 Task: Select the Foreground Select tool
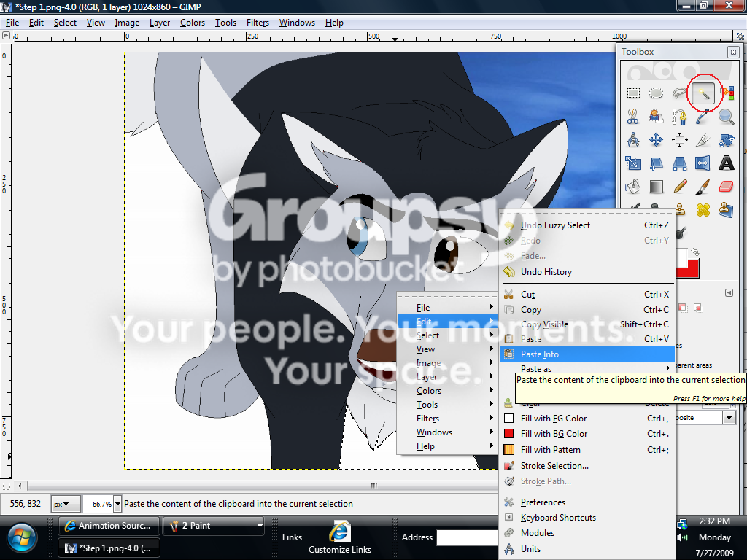[x=656, y=116]
